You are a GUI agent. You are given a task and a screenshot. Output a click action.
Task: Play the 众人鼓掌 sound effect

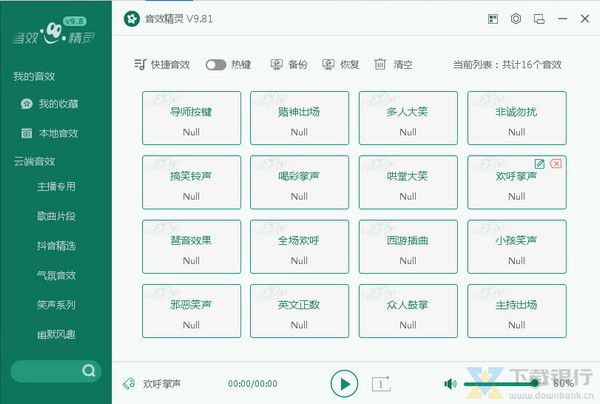408,311
